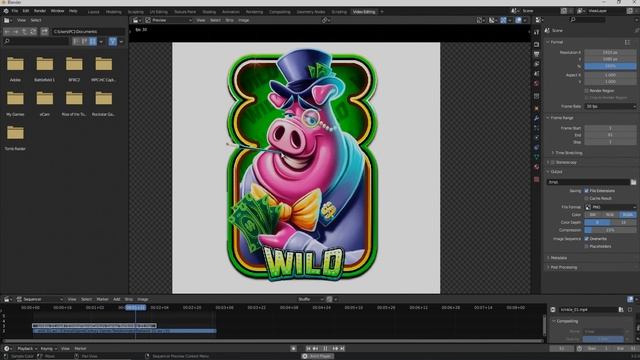This screenshot has width=640, height=360.
Task: Toggle the preview gizmos button
Action: [503, 20]
